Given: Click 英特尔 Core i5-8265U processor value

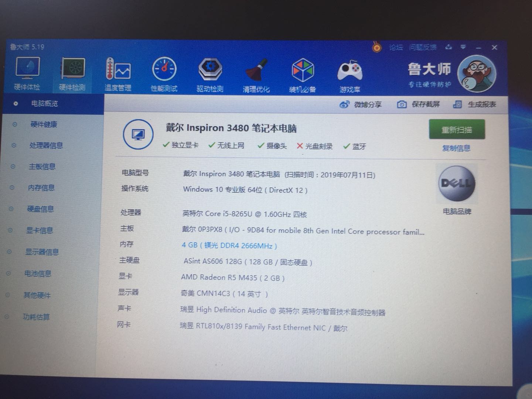Looking at the screenshot, I should click(x=245, y=214).
